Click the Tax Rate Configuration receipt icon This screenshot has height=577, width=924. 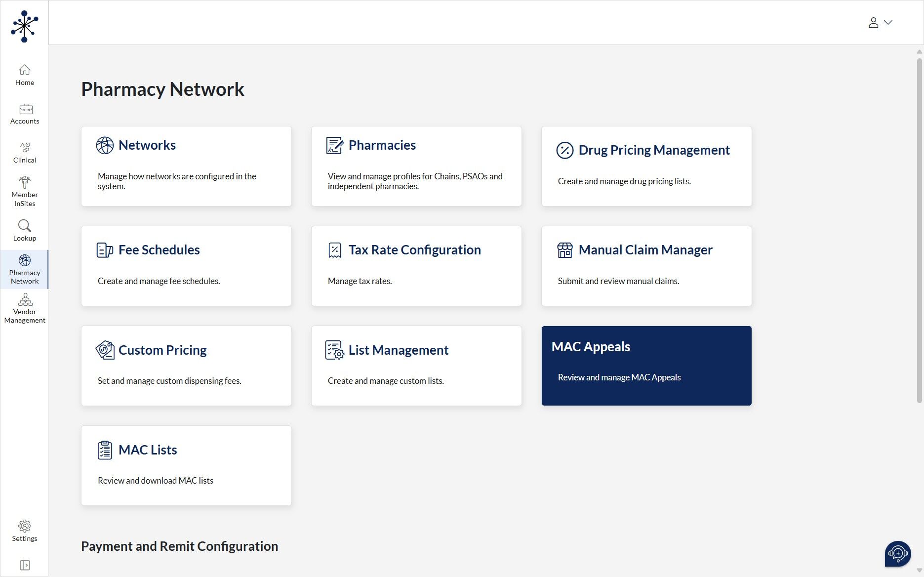tap(334, 250)
